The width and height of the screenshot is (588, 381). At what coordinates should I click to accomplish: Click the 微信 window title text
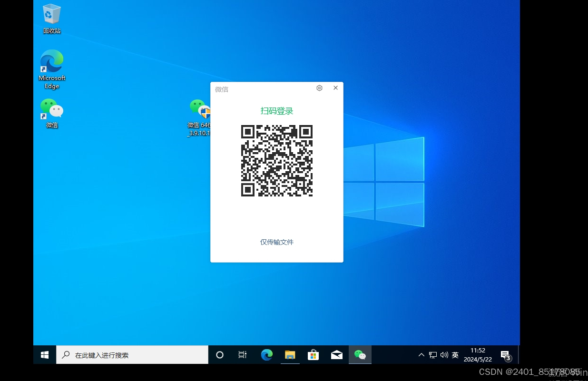click(222, 89)
